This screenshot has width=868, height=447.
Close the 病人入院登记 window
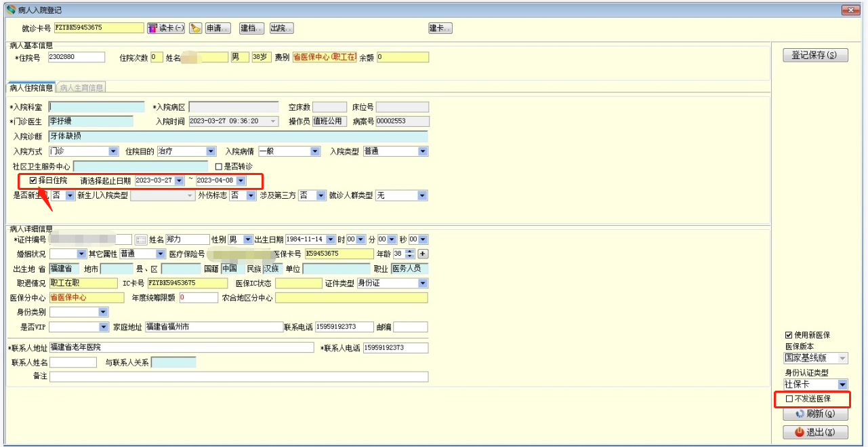click(851, 9)
